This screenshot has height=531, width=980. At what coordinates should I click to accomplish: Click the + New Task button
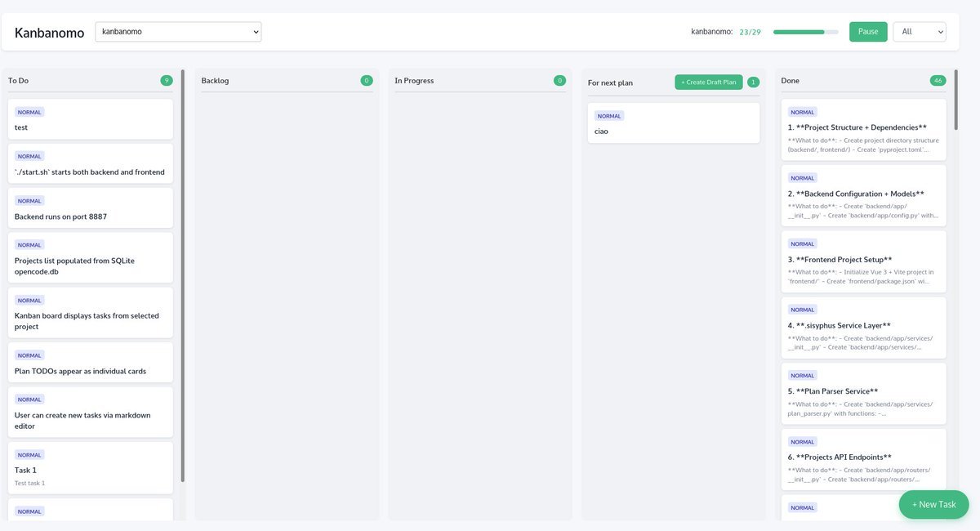click(x=933, y=504)
